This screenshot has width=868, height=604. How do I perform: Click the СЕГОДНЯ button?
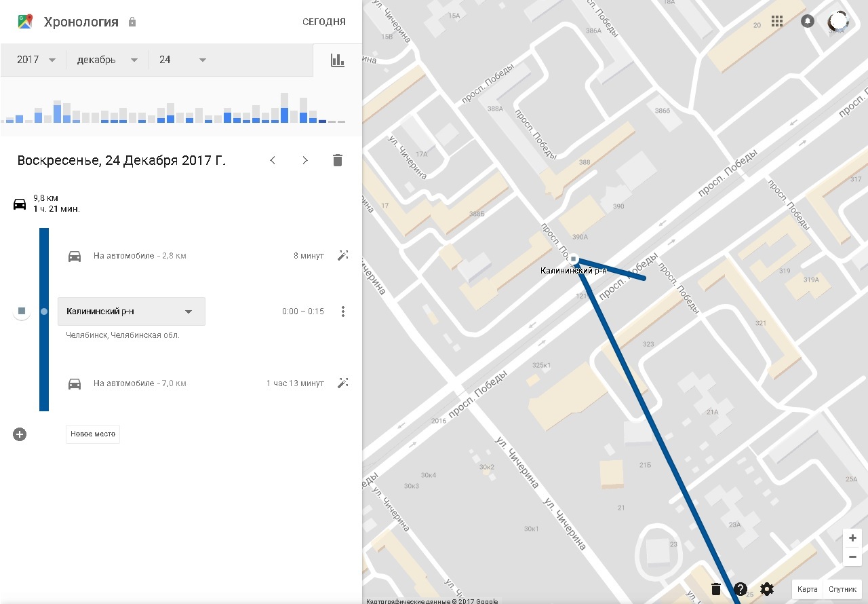pos(323,22)
